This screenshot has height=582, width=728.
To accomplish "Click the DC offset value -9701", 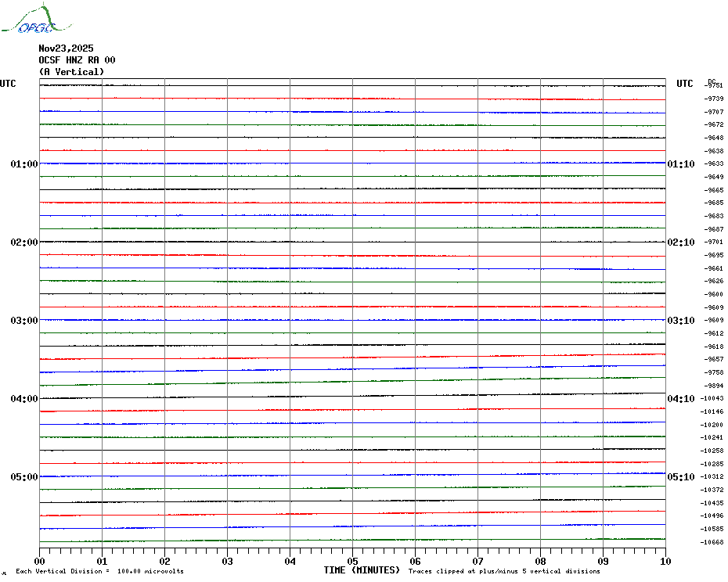I will tap(714, 242).
